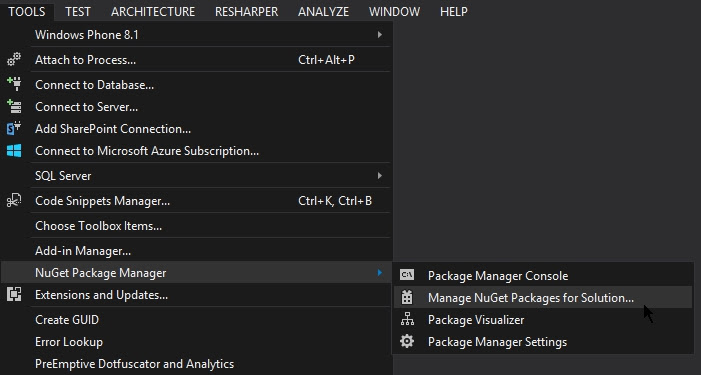Click the Package Manager Console icon

[x=407, y=275]
